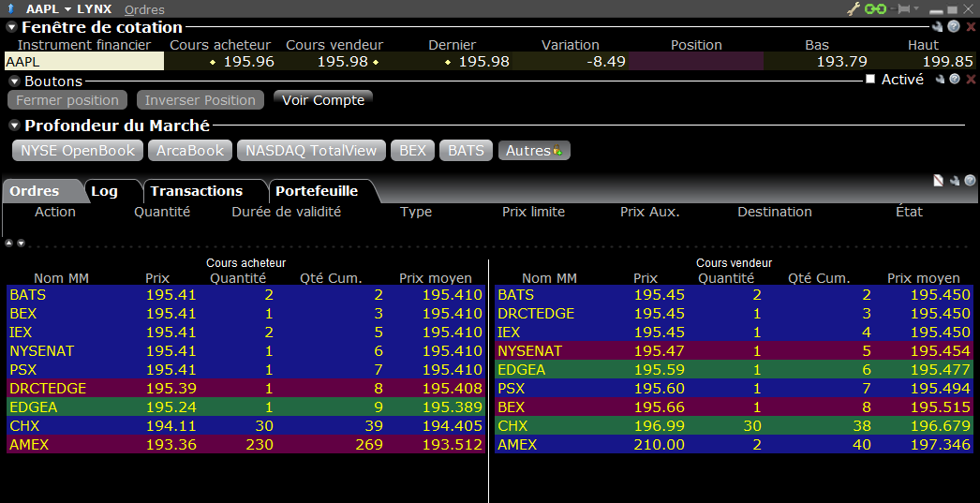Open help for Fenêtre de cotation panel
The width and height of the screenshot is (980, 503).
[x=954, y=27]
